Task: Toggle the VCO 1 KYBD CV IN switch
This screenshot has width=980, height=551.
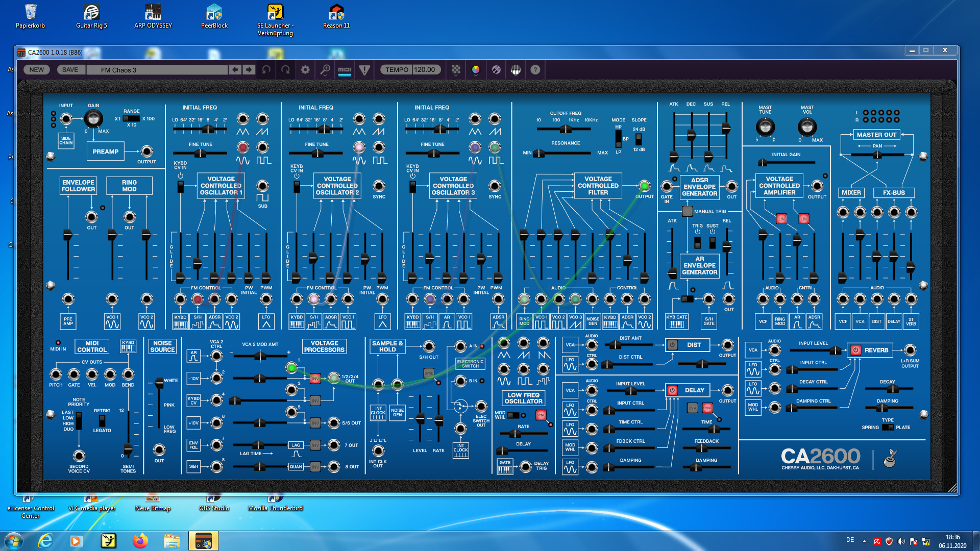Action: click(180, 186)
